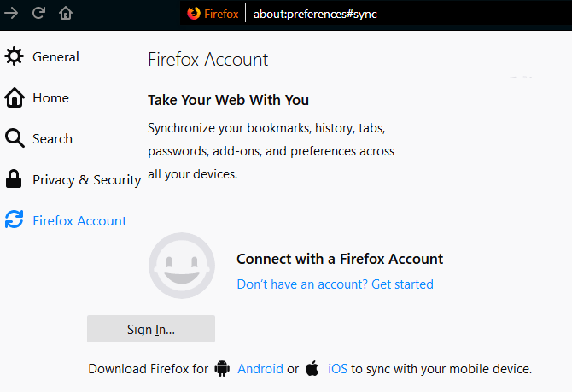Open "Don't have an account? Get started" link
Image resolution: width=572 pixels, height=392 pixels.
[335, 284]
